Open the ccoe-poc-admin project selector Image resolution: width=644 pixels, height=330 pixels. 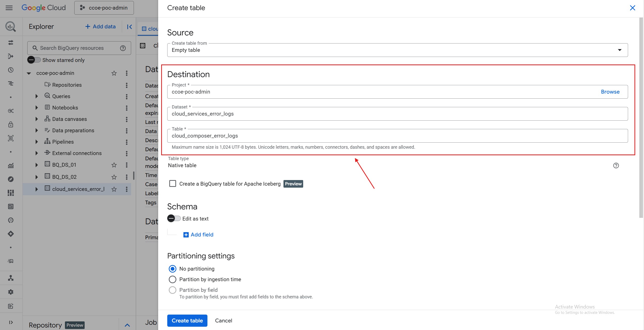pyautogui.click(x=104, y=8)
